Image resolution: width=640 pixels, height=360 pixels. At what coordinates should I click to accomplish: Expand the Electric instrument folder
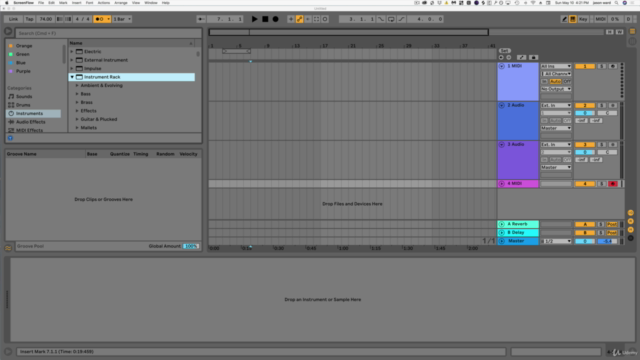[72, 51]
